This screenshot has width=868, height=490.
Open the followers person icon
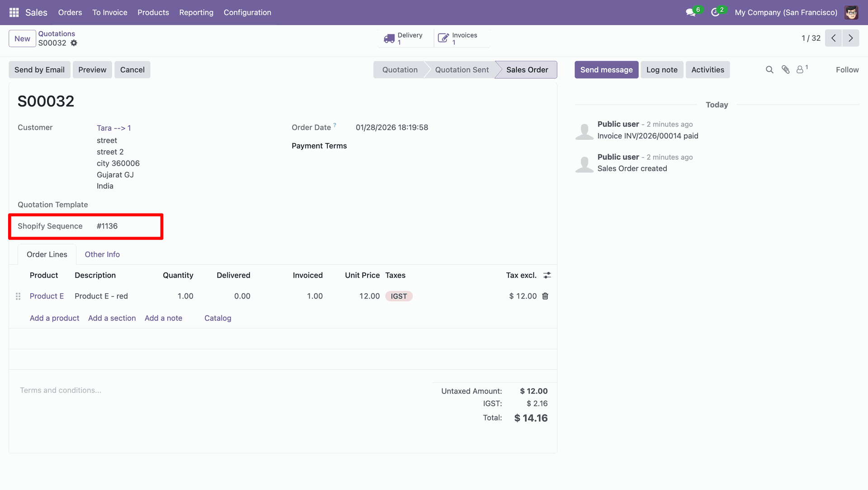800,70
